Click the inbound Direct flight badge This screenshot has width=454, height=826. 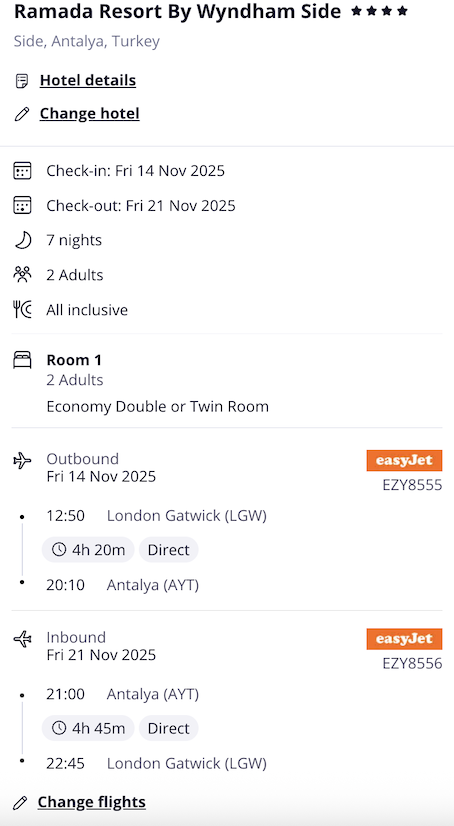[169, 729]
